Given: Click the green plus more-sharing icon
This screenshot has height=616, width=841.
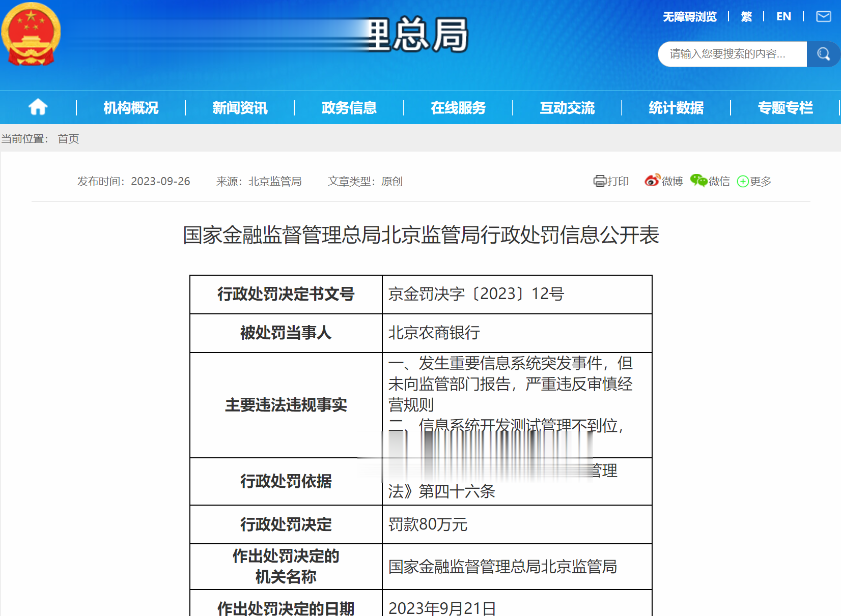Looking at the screenshot, I should coord(743,182).
